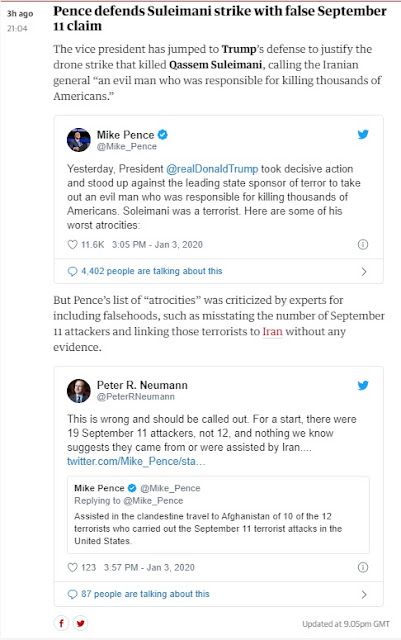
Task: Click the 3h ago timestamp
Action: pyautogui.click(x=20, y=13)
